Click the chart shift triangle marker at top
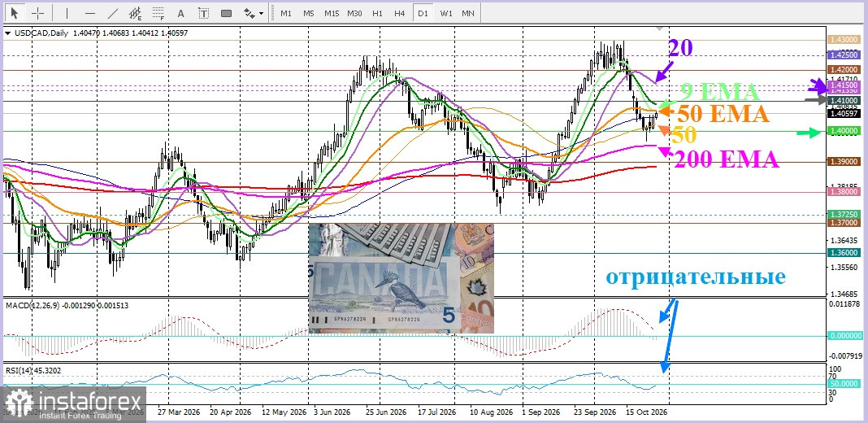Viewport: 868px width, 423px height. click(x=659, y=28)
